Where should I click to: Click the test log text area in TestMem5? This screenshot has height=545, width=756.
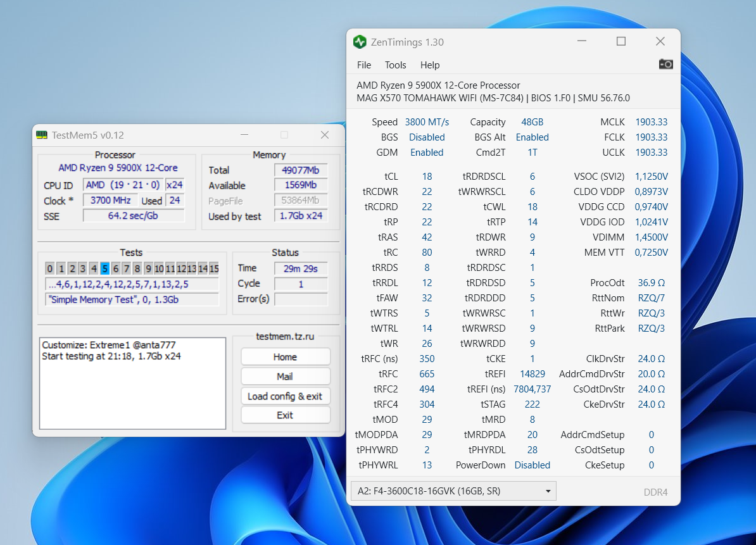[x=132, y=383]
